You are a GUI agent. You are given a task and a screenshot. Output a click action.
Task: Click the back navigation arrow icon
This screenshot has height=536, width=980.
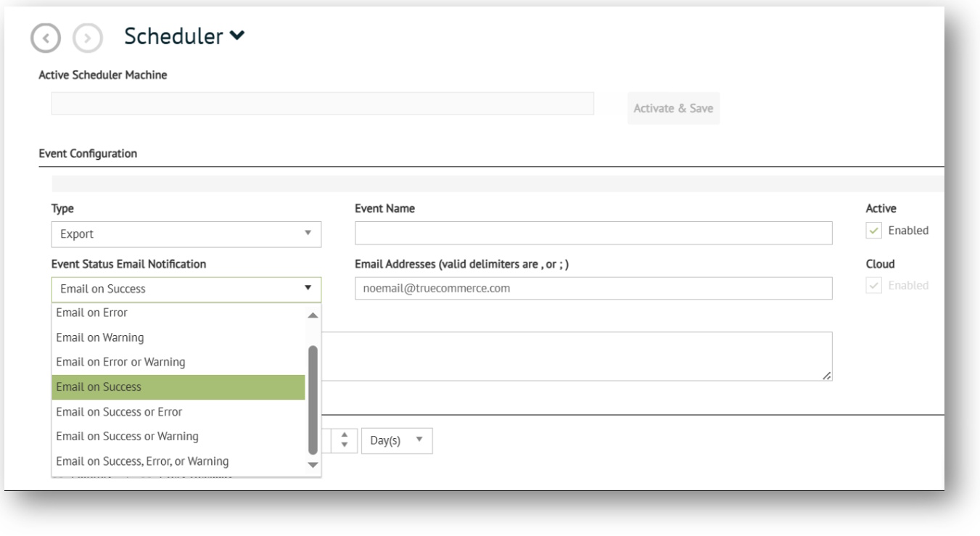point(45,38)
